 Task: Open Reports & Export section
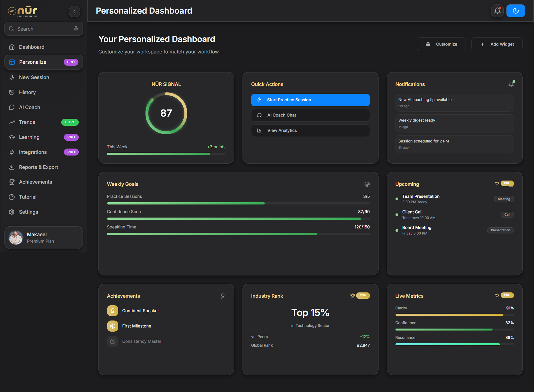(38, 167)
